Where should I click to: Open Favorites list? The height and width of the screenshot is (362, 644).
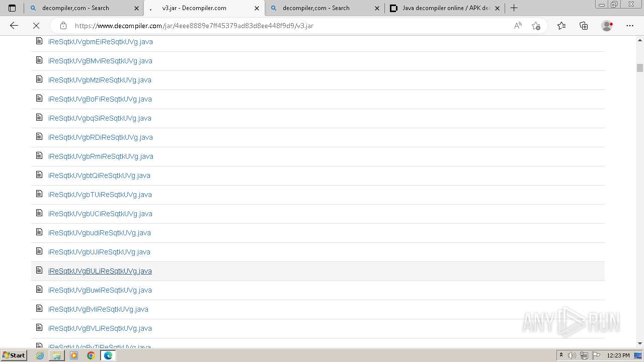tap(561, 26)
